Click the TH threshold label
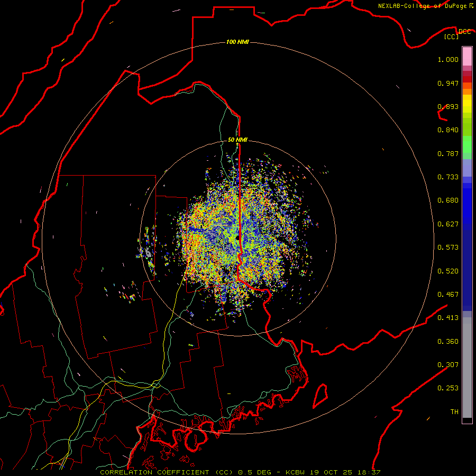Viewport: 476px width, 476px height. (x=454, y=412)
